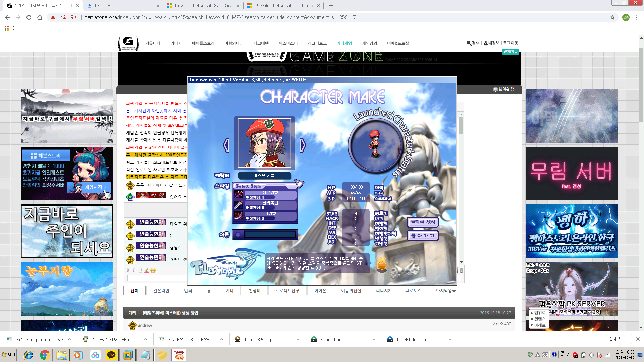Click emoticon icon in comment editor
Screen dimensions: 644x362
point(153,270)
